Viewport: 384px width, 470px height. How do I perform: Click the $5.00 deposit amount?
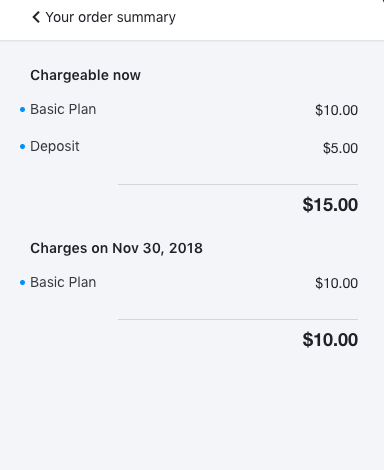pos(340,148)
